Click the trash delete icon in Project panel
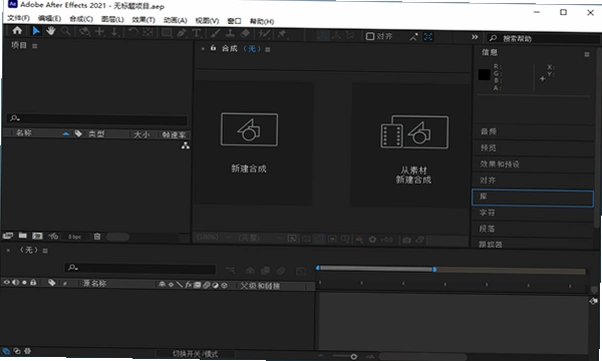 pyautogui.click(x=97, y=237)
